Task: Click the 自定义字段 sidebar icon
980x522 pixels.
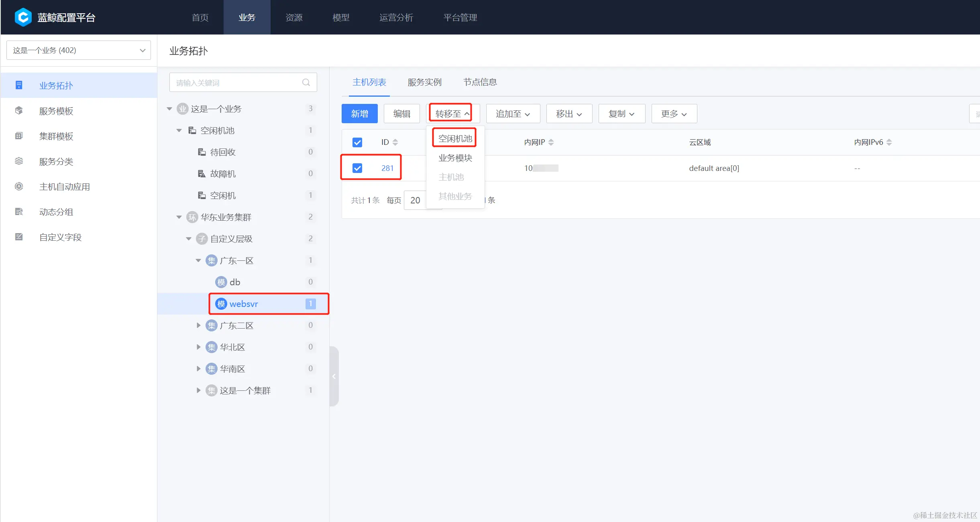Action: (x=19, y=237)
